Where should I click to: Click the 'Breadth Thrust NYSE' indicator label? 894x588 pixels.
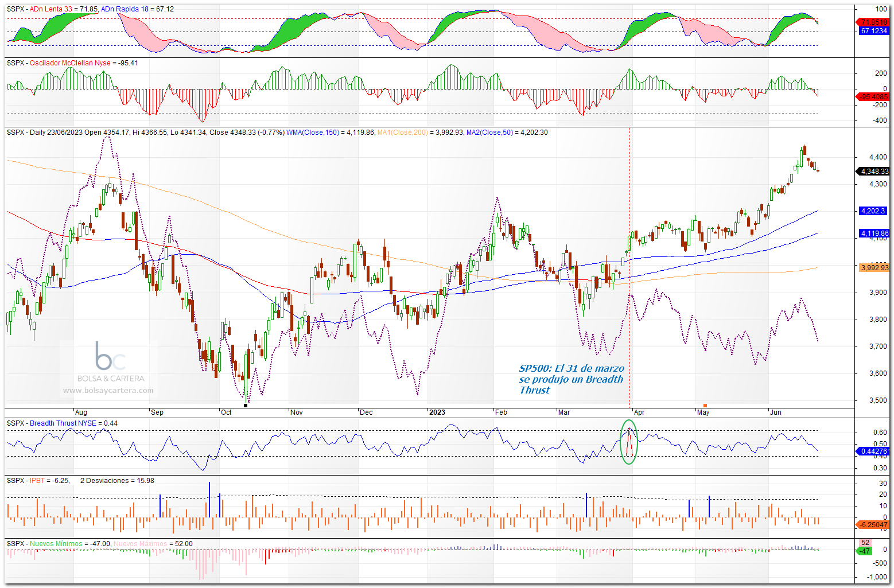[x=63, y=423]
